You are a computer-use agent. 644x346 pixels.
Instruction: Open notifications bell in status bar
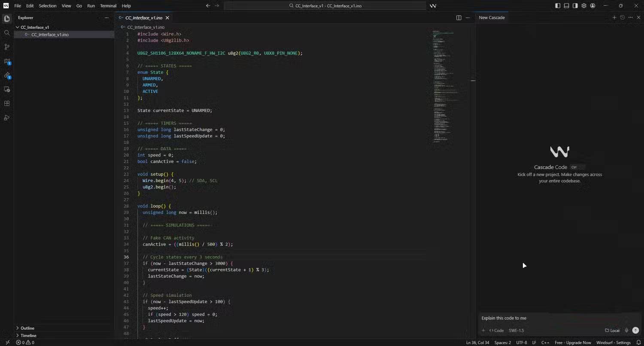point(638,343)
